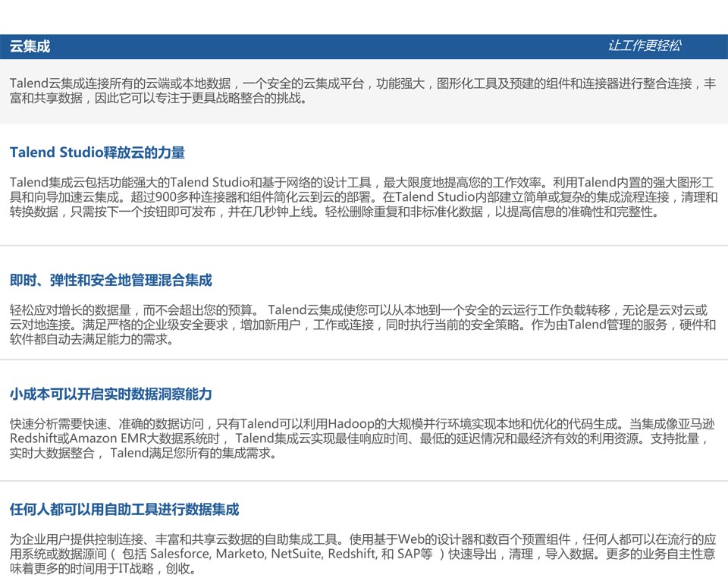728x578 pixels.
Task: Click paragraph beginning 快速分析需要快速
Action: pos(362,438)
